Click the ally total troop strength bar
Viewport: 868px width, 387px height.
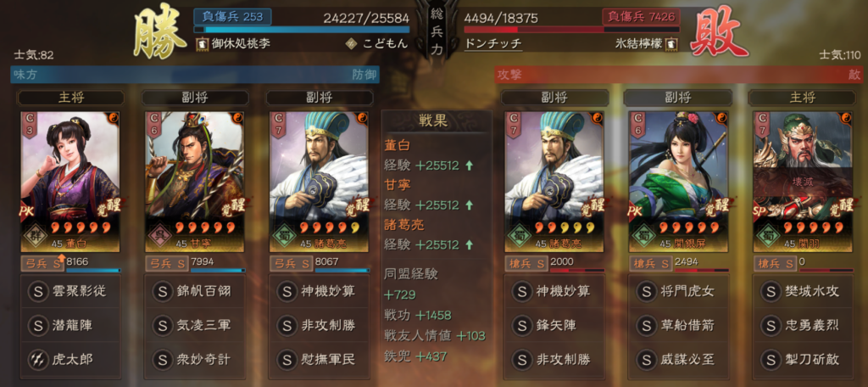coord(302,30)
